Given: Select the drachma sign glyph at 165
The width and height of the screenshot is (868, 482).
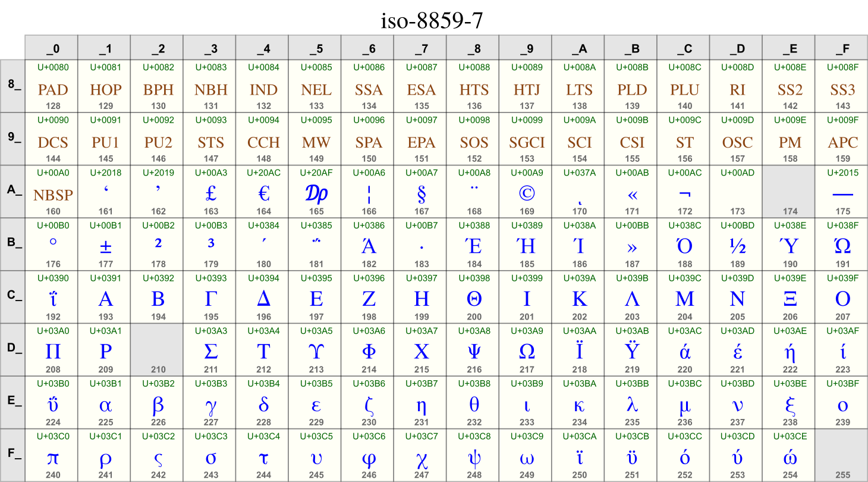Looking at the screenshot, I should [x=316, y=193].
